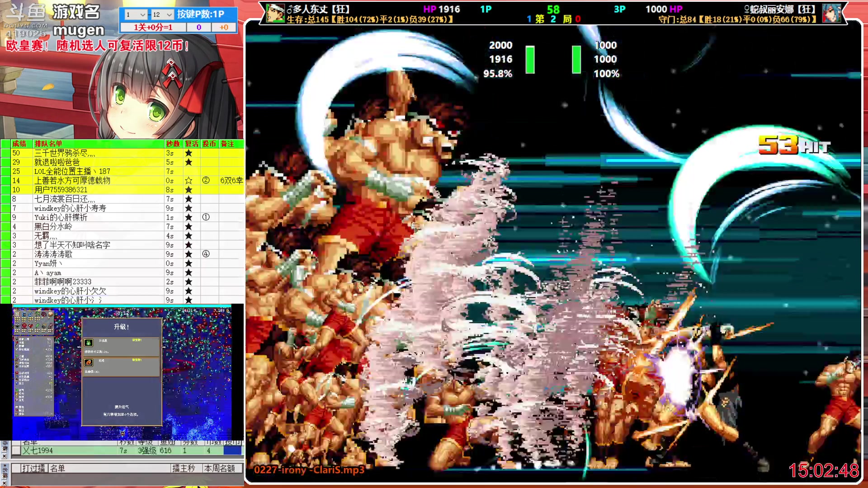Click the circled 4 coin marker
Viewport: 868px width, 488px height.
(206, 254)
